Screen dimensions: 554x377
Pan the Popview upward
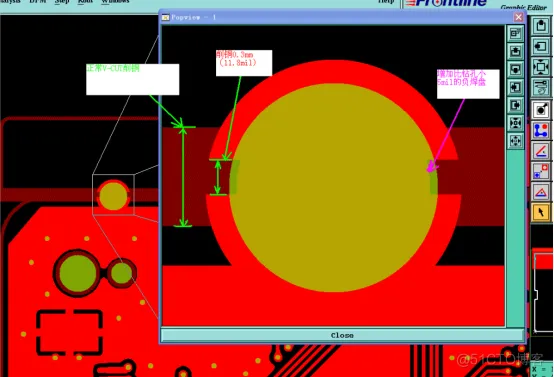coord(515,52)
